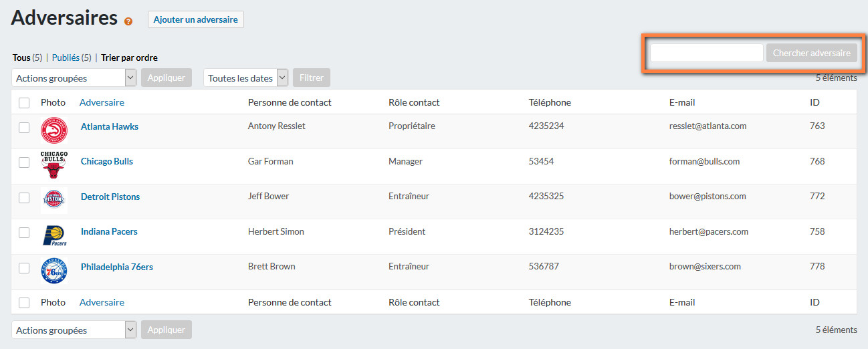This screenshot has height=349, width=868.
Task: Click the phone number 3124235
Action: coord(546,231)
